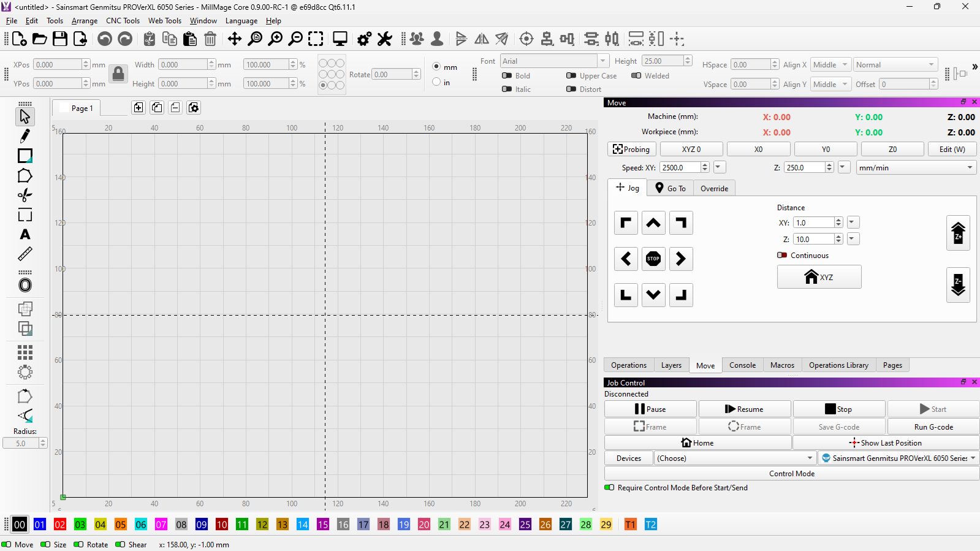Redo the last undone action
980x551 pixels.
(x=125, y=39)
